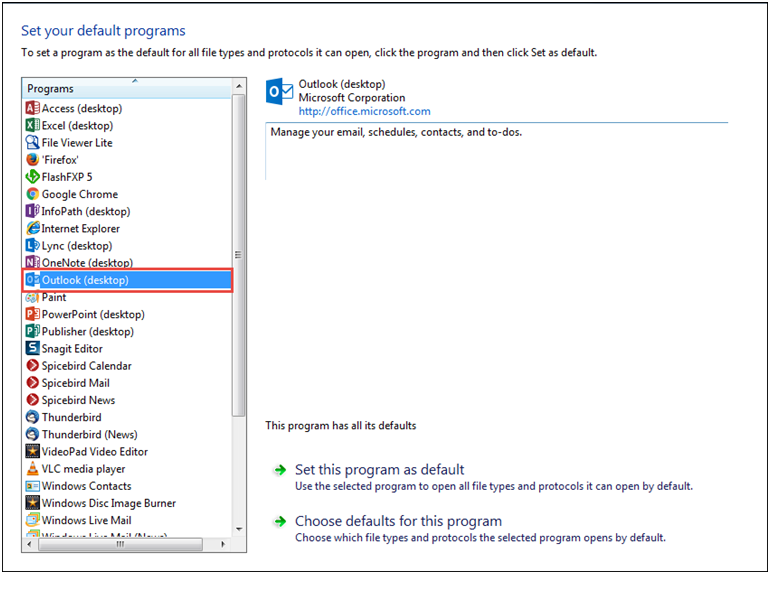Click the Lync (desktop) icon
Viewport: 769px width, 590px height.
click(x=32, y=245)
